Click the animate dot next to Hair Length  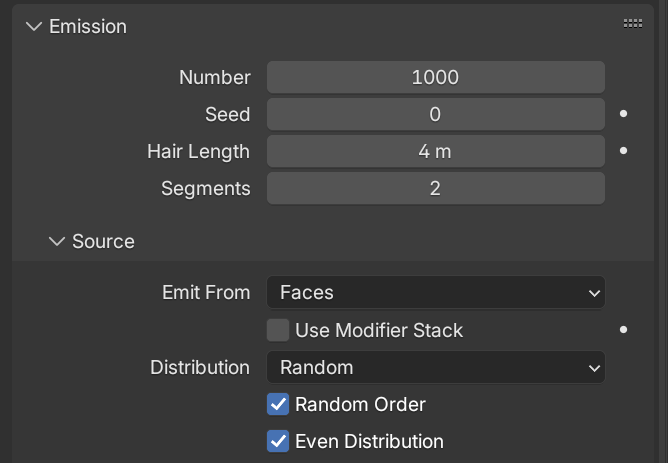(x=623, y=151)
